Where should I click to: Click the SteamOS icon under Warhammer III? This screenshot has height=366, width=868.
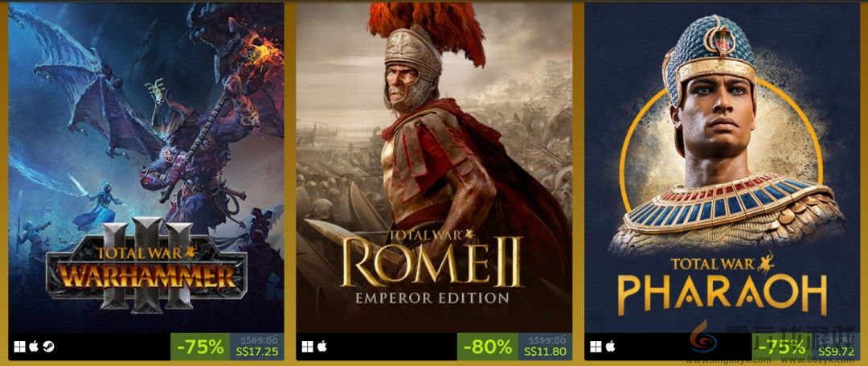coord(49,347)
